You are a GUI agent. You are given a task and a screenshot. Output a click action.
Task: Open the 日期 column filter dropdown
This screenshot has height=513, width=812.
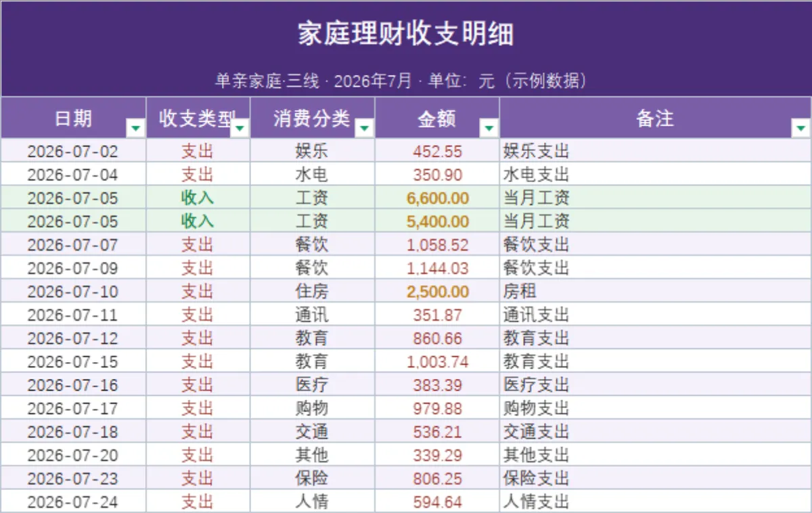pos(136,128)
